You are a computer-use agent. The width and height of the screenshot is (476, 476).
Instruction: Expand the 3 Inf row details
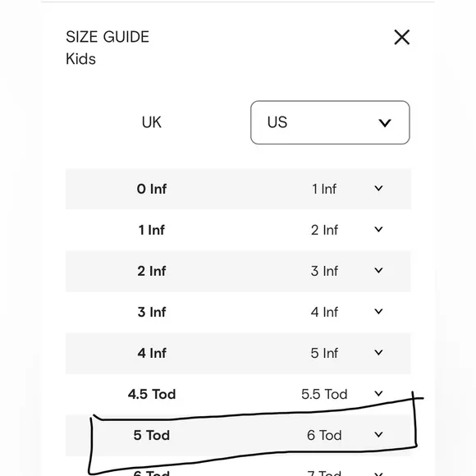[378, 312]
